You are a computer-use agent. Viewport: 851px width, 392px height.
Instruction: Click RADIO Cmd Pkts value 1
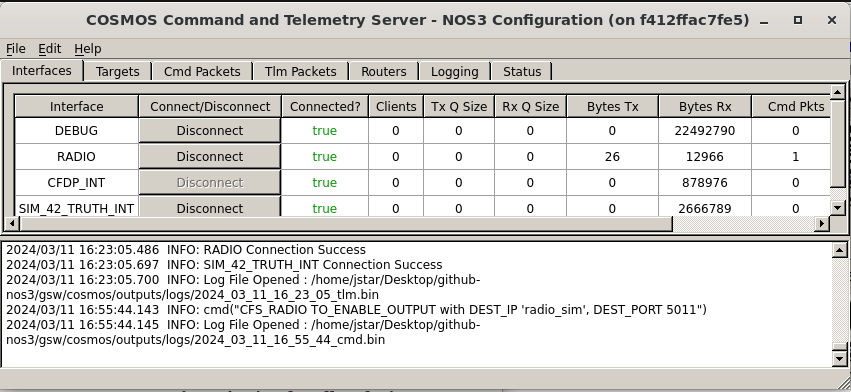(x=796, y=157)
